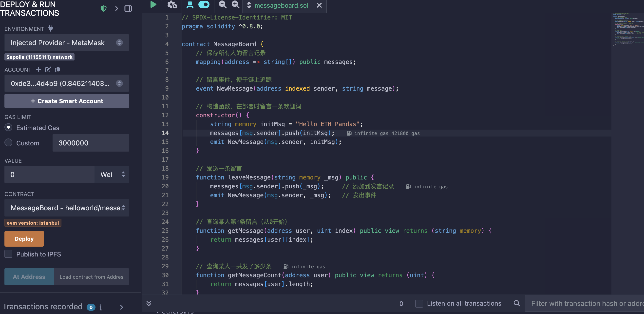Click the SPDX-License-Identifier comment line
The image size is (644, 314).
tap(237, 18)
